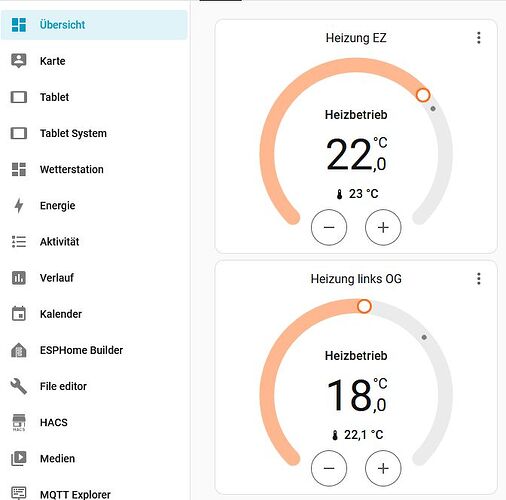Click the MQTT Explorer label
Viewport: 506px width, 500px height.
click(x=75, y=494)
